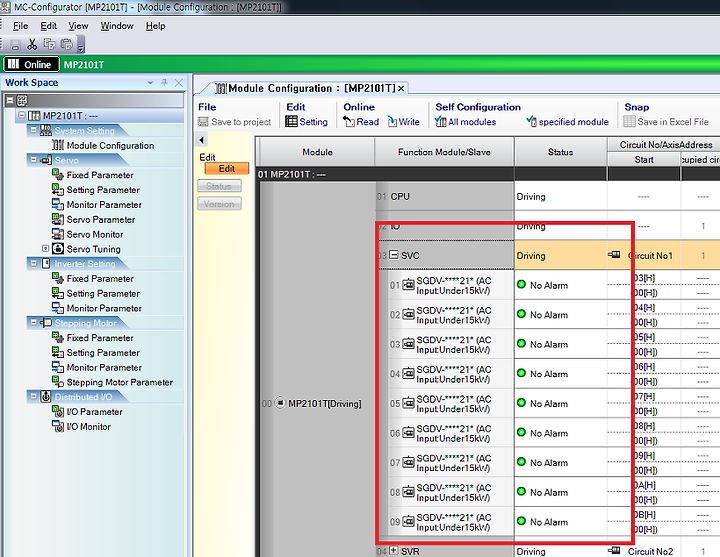Click the Online status button
This screenshot has height=557, width=720.
tap(31, 64)
